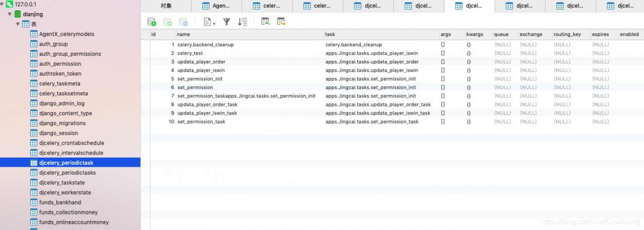This screenshot has height=230, width=644.
Task: Click the exchange column header
Action: (535, 34)
